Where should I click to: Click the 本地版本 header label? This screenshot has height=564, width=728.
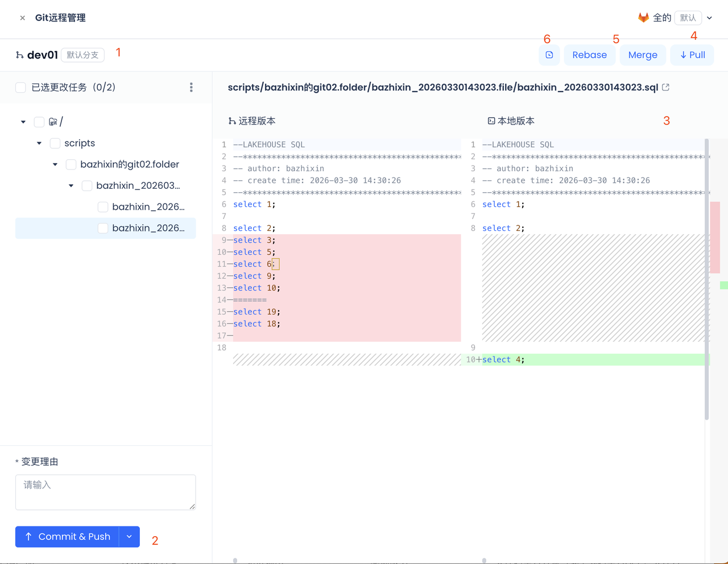pos(516,121)
